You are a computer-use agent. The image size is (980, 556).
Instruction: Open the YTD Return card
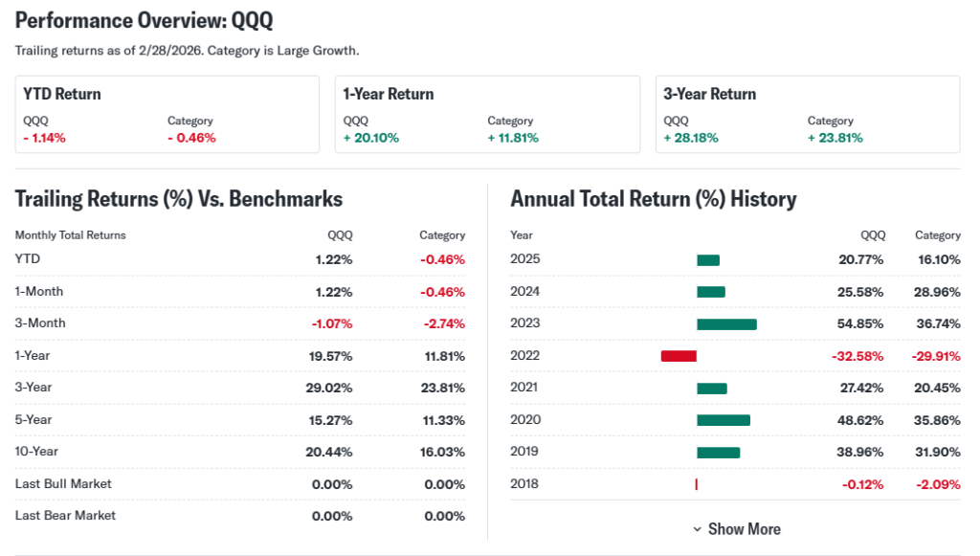tap(167, 114)
